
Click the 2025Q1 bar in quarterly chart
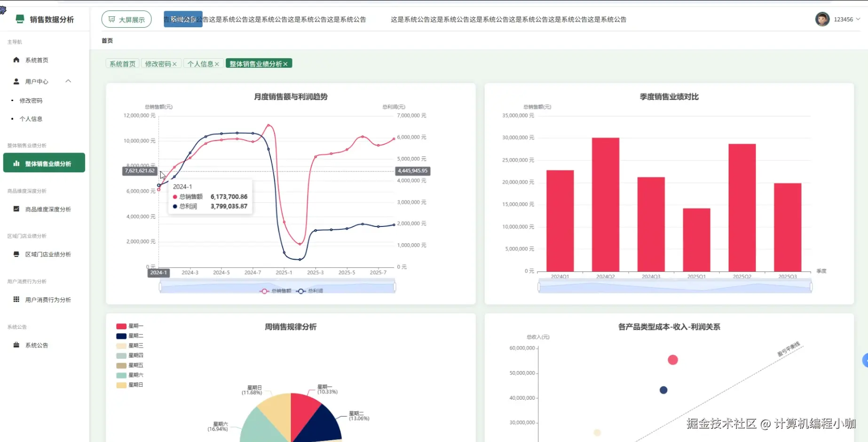(x=696, y=240)
